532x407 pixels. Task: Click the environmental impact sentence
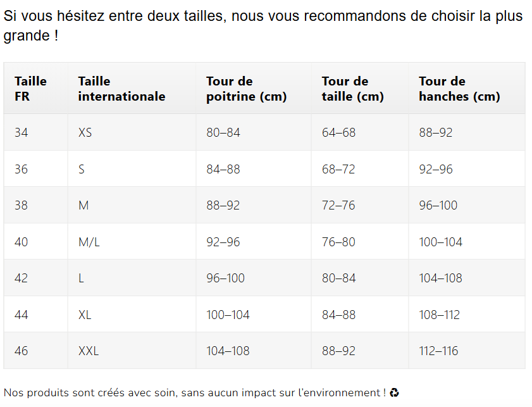coord(195,393)
